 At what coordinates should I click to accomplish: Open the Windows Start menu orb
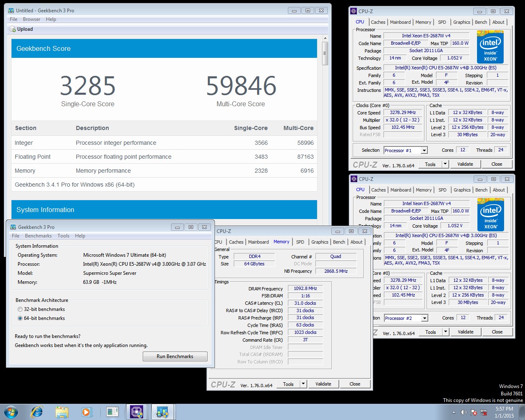click(11, 412)
